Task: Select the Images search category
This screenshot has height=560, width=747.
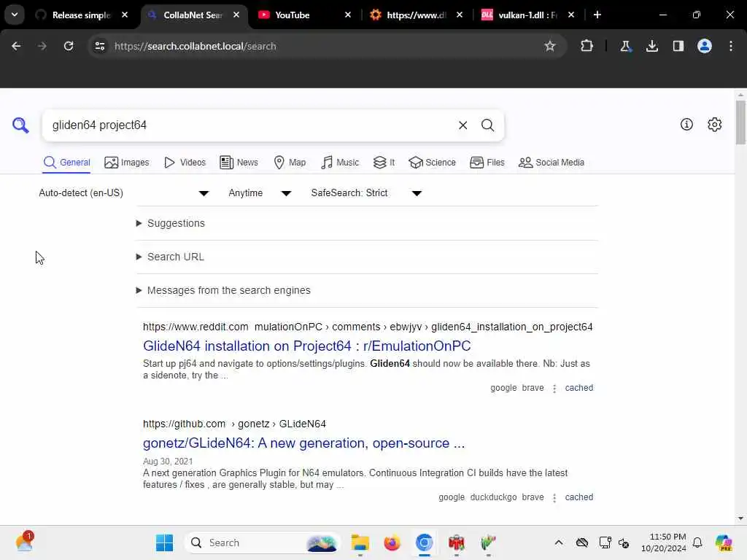Action: [127, 163]
